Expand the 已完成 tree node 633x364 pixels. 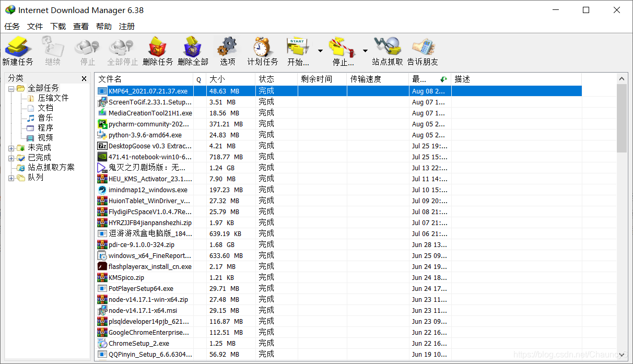[x=11, y=158]
